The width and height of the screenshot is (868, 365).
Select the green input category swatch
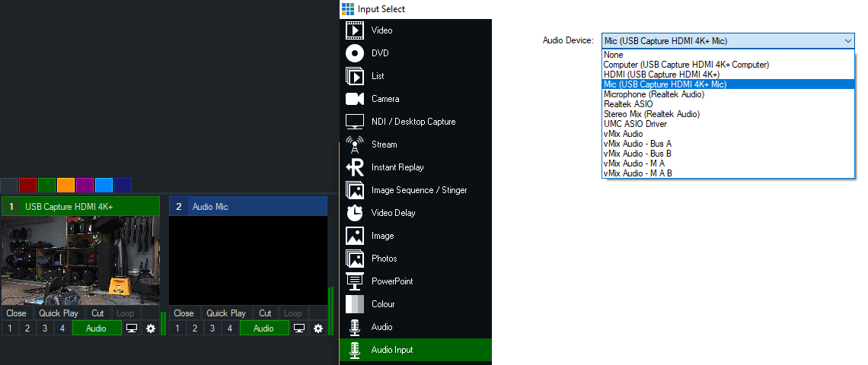(x=47, y=186)
